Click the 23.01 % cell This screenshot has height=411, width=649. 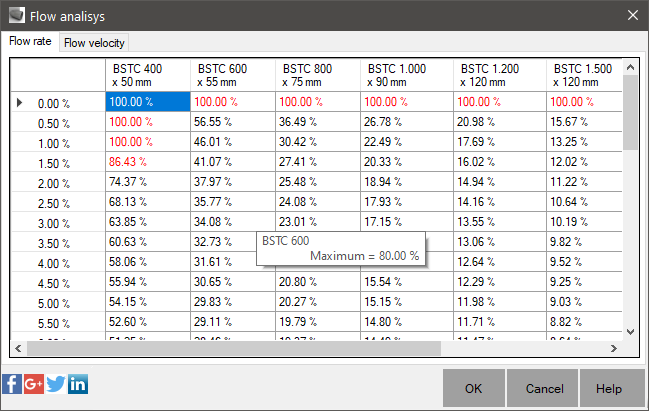pyautogui.click(x=317, y=222)
